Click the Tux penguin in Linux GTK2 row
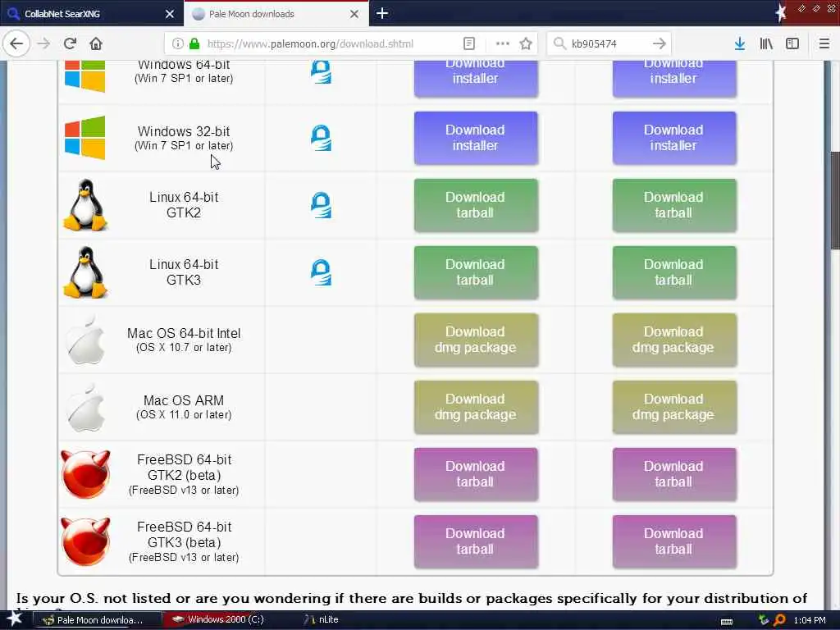The width and height of the screenshot is (840, 630). 85,205
